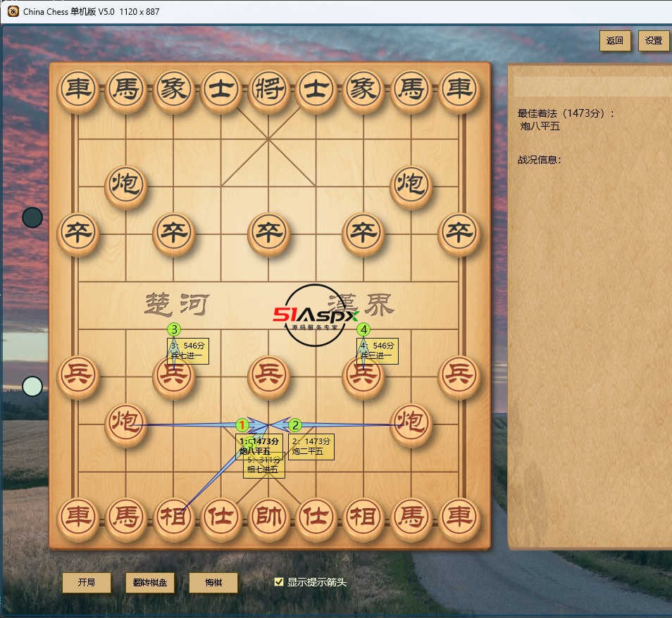This screenshot has height=618, width=672.
Task: Click the 最佳着法（1473分）heading text
Action: click(x=566, y=113)
